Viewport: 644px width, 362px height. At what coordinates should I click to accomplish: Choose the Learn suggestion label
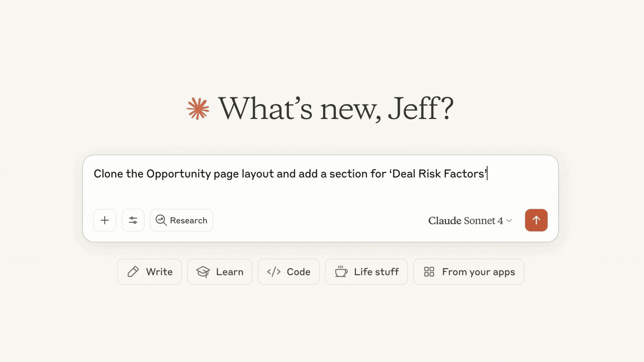230,272
